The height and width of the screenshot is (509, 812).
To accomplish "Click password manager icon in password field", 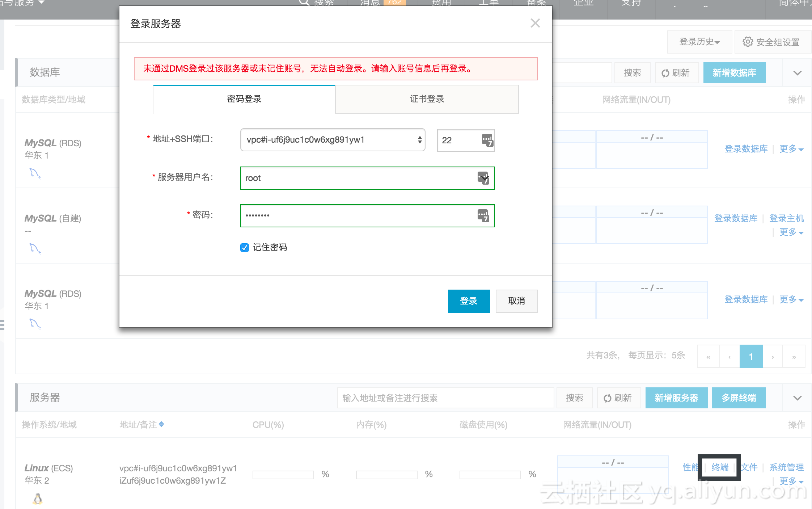I will tap(483, 215).
